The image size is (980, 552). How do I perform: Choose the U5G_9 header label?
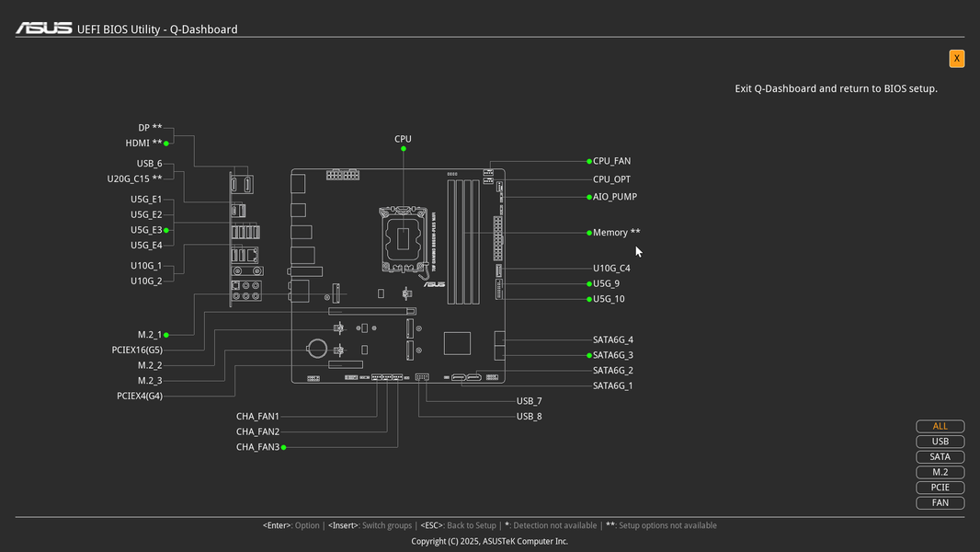click(606, 283)
